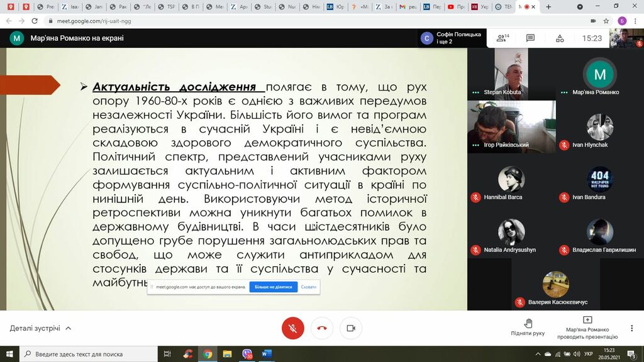The image size is (644, 362).
Task: Expand Деталі зустрічі meeting details
Action: click(x=40, y=328)
